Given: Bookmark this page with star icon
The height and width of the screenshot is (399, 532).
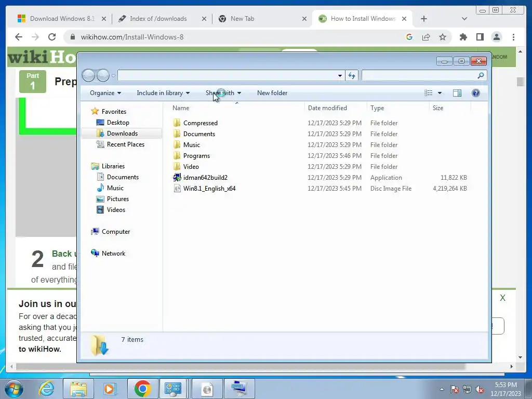Looking at the screenshot, I should click(443, 37).
